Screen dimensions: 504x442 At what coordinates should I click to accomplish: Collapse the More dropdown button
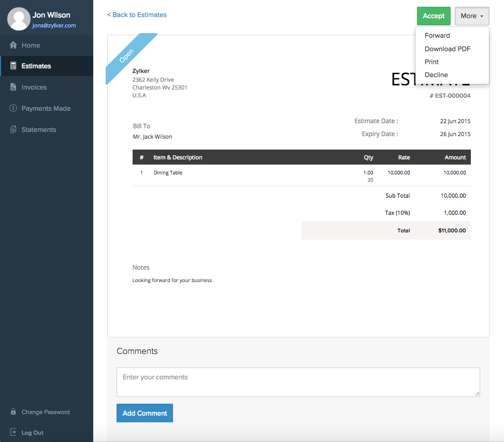(x=472, y=16)
